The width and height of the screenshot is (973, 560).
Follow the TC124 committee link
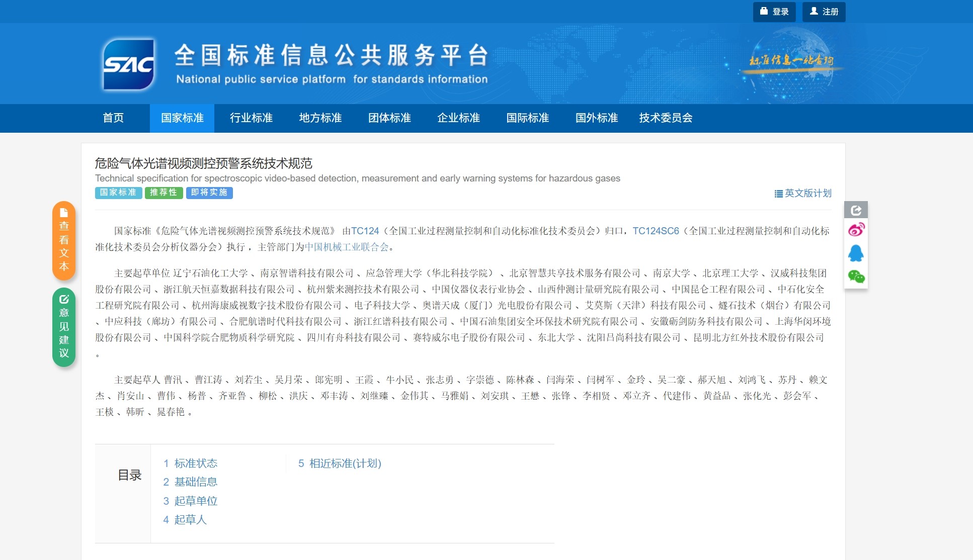[365, 231]
